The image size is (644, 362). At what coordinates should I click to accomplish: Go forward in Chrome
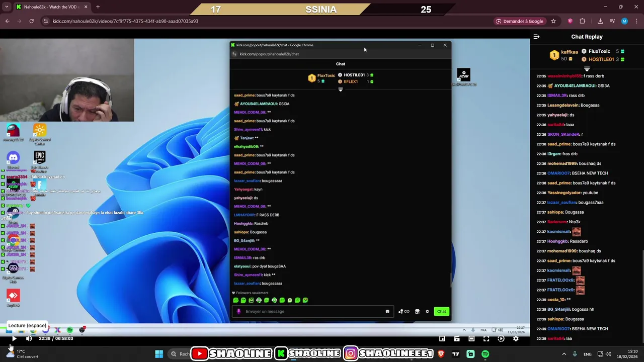coord(19,21)
